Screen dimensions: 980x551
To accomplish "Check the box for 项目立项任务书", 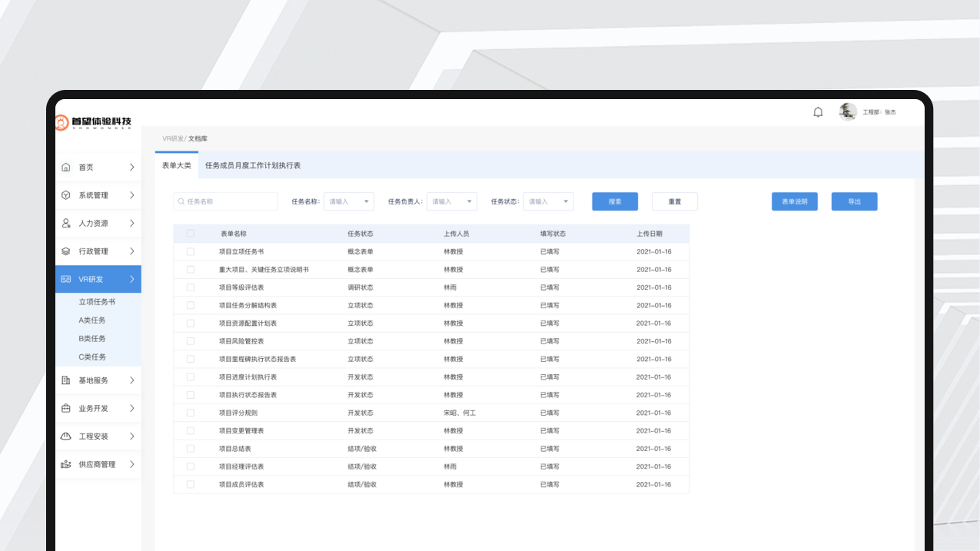I will pos(191,251).
